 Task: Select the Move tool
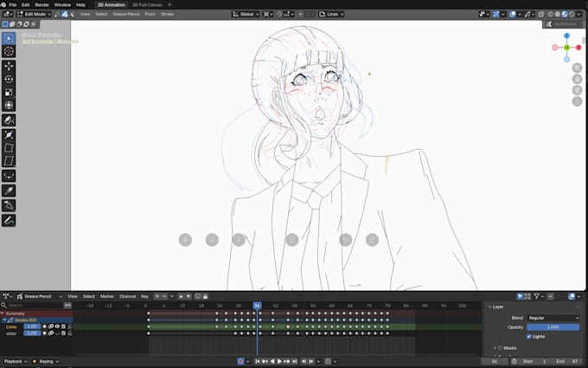pyautogui.click(x=9, y=66)
